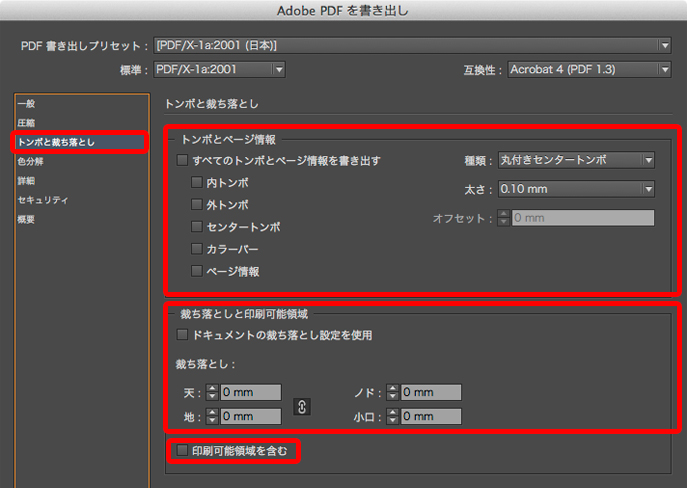Click the ノド bleed stepper arrows
Image resolution: width=687 pixels, height=488 pixels.
(x=392, y=392)
